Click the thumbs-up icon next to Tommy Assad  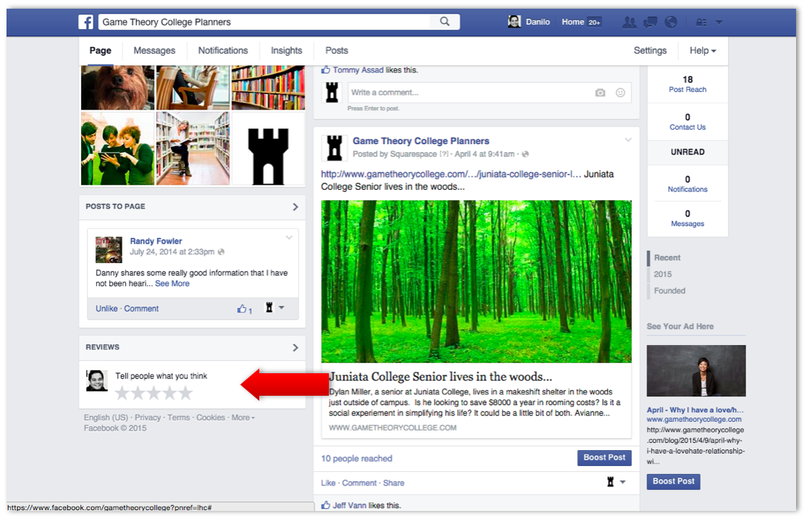click(x=326, y=70)
